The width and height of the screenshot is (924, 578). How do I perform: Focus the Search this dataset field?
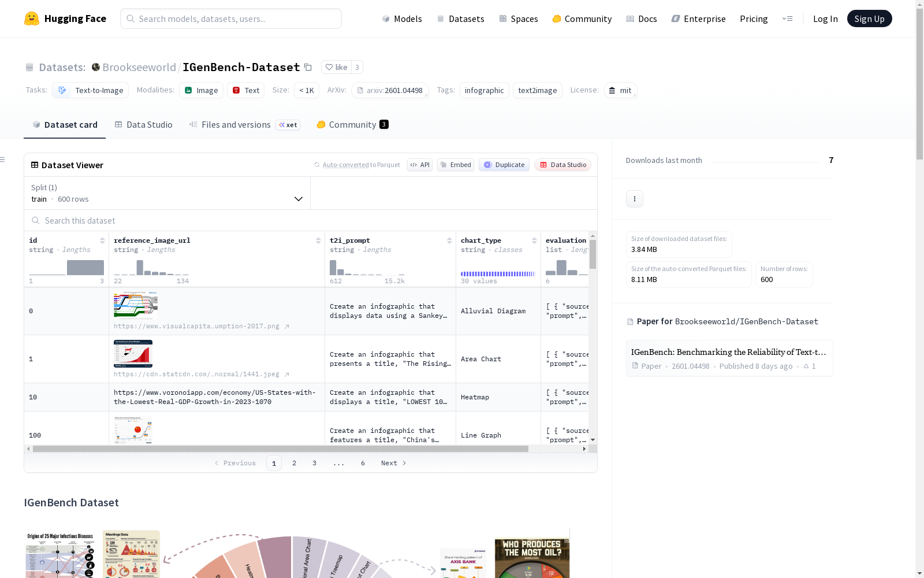coord(311,220)
